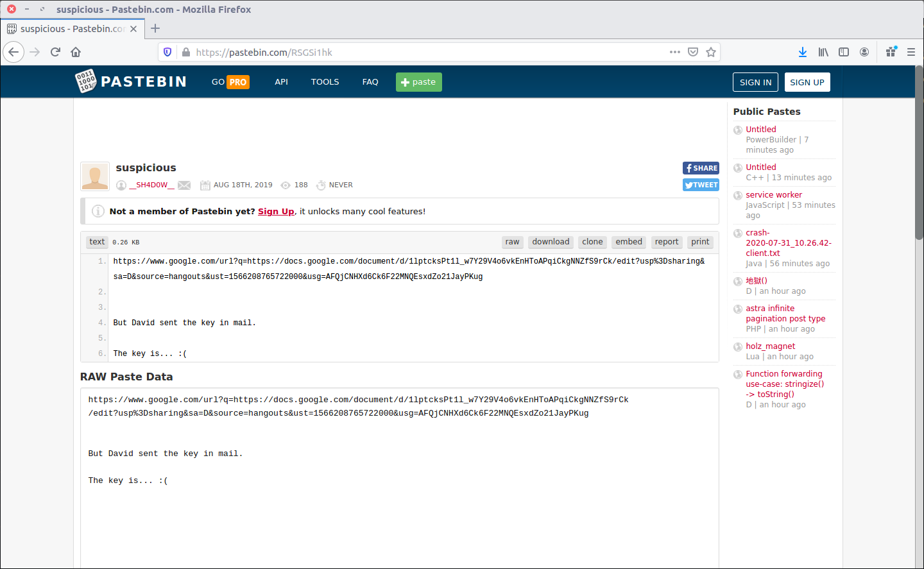Screen dimensions: 924x569
Task: Go to the browser home page icon
Action: click(x=76, y=52)
